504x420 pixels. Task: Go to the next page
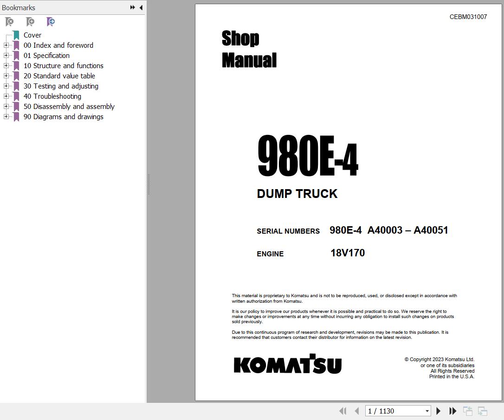tap(439, 411)
